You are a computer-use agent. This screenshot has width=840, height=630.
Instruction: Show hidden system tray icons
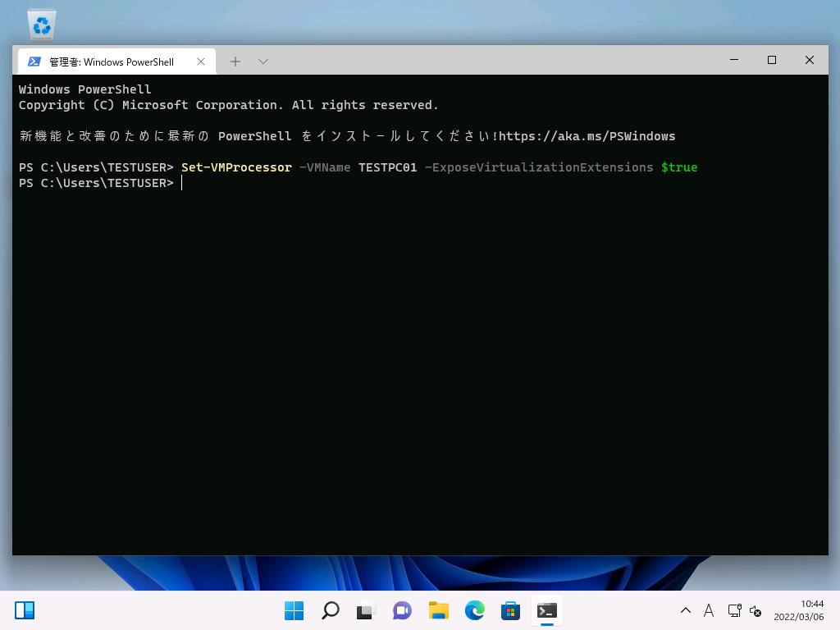click(x=686, y=611)
